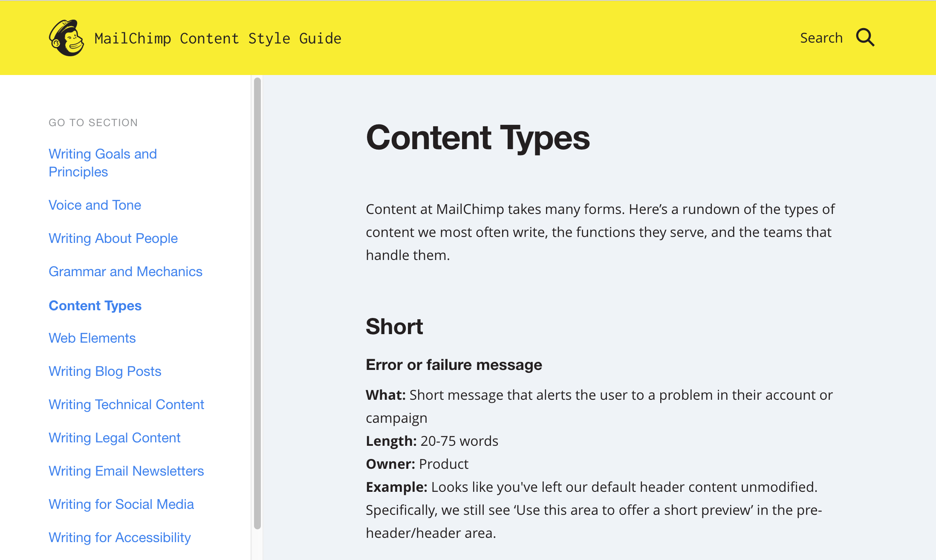Open Writing Technical Content

127,404
